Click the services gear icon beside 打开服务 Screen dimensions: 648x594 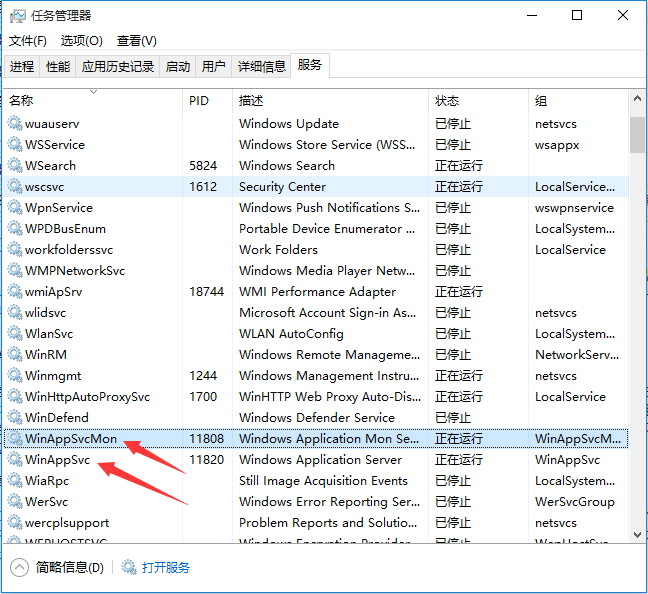pos(129,568)
